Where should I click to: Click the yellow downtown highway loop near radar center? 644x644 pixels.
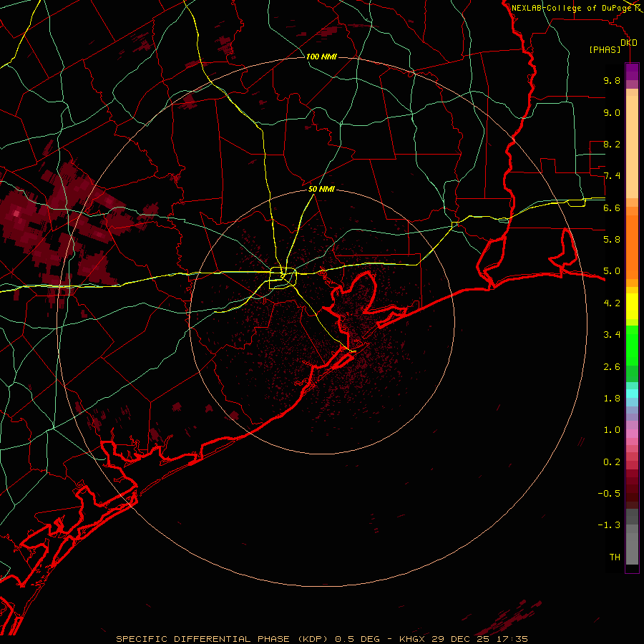pos(283,278)
